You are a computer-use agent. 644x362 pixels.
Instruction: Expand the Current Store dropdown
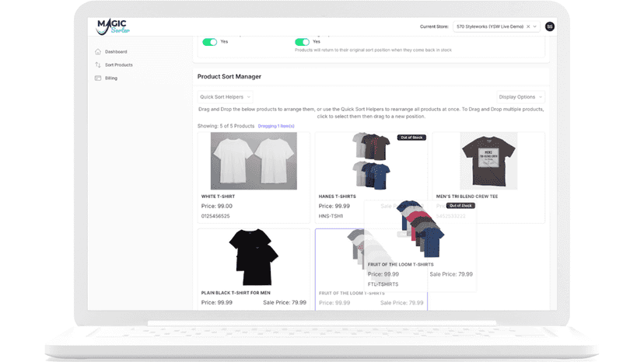click(x=535, y=26)
